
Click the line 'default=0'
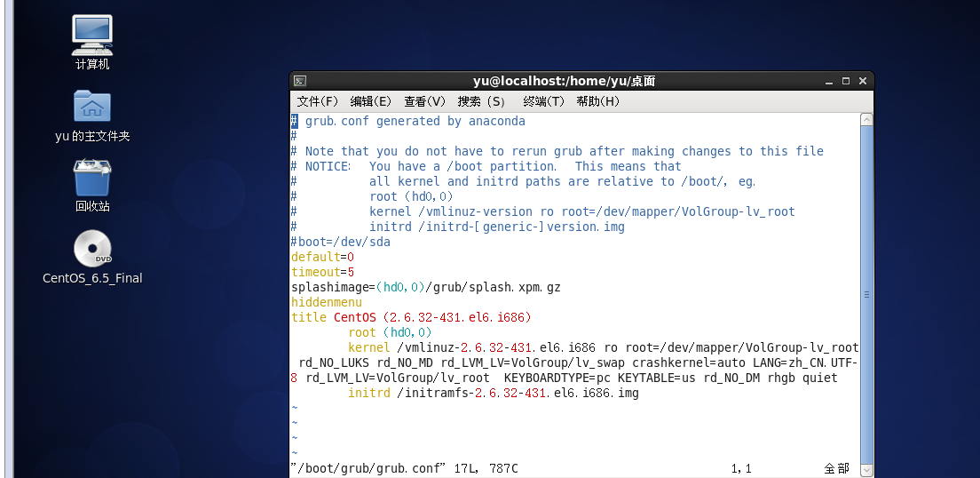pos(322,257)
